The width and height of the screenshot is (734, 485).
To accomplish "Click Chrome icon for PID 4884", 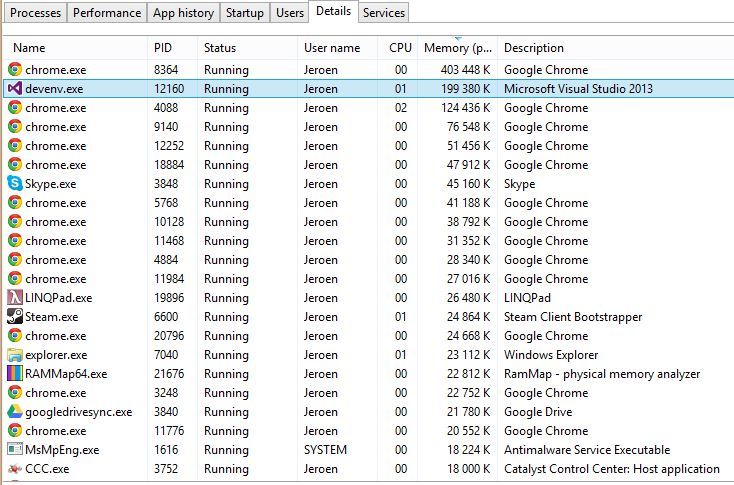I will (x=15, y=260).
